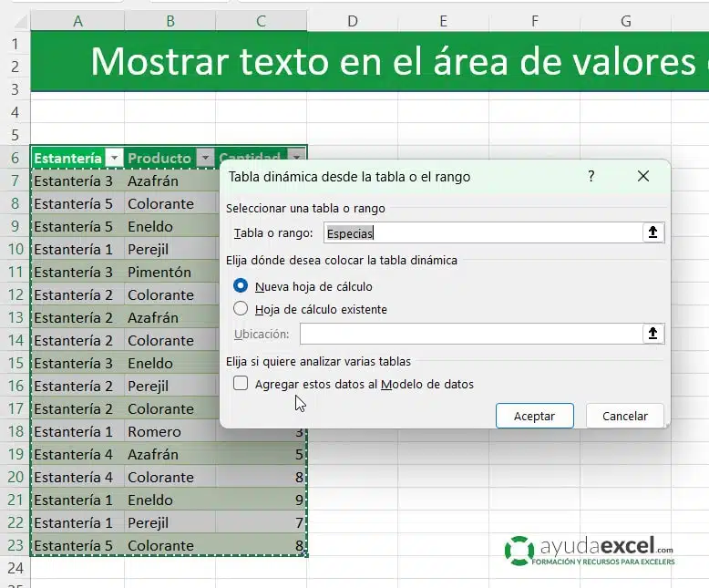Click the Ubicación input field
709x588 pixels.
(471, 334)
